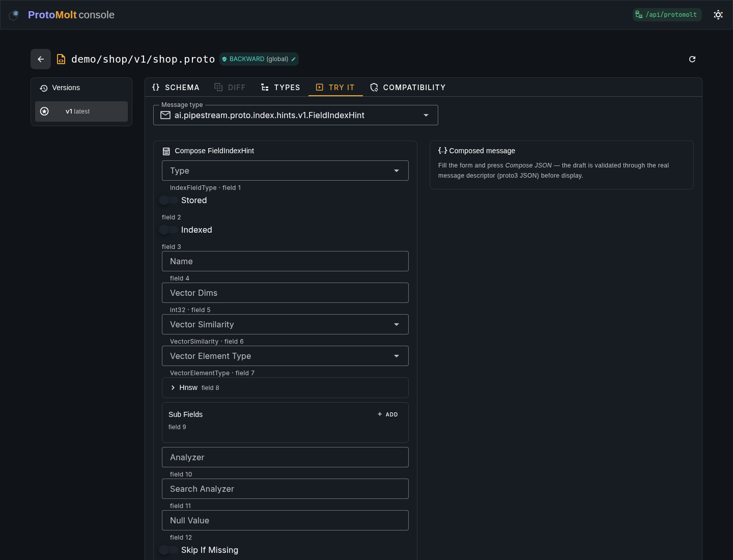Viewport: 733px width, 560px height.
Task: Click the envelope icon in Message type
Action: (x=165, y=116)
